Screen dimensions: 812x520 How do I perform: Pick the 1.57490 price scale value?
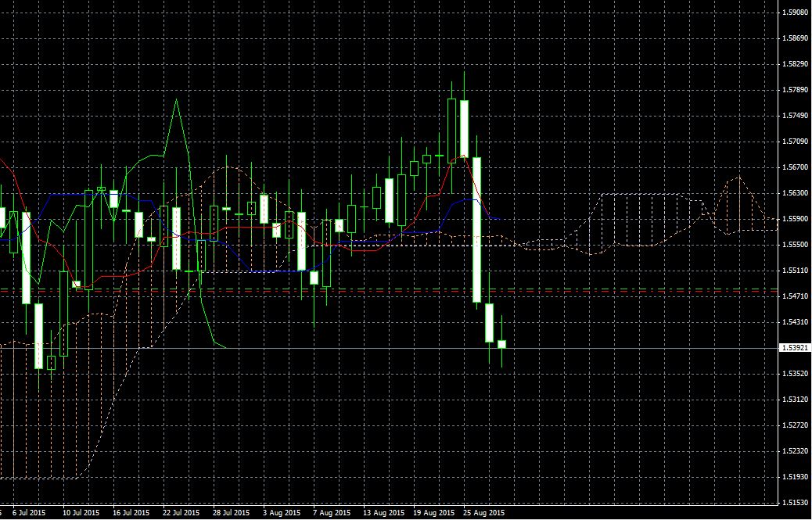[x=796, y=116]
